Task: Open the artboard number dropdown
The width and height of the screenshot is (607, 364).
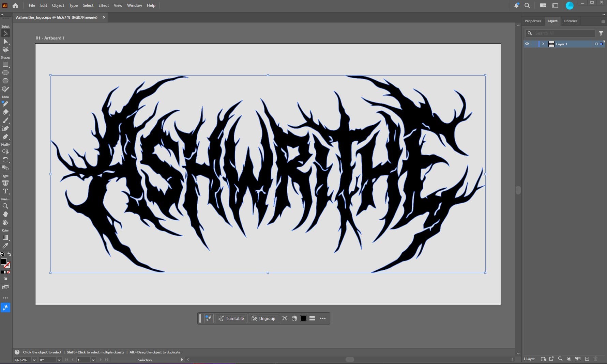Action: pyautogui.click(x=93, y=360)
